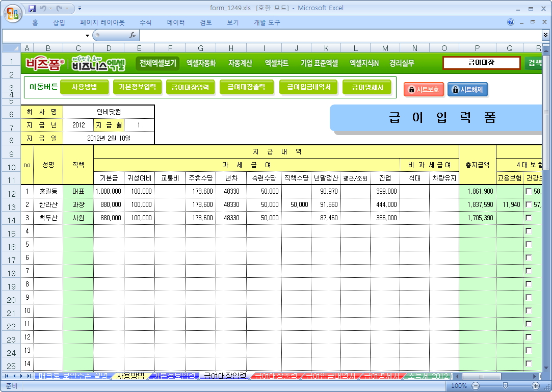Click the red 시트보호 lock button
Viewport: 552px width, 392px height.
[424, 89]
